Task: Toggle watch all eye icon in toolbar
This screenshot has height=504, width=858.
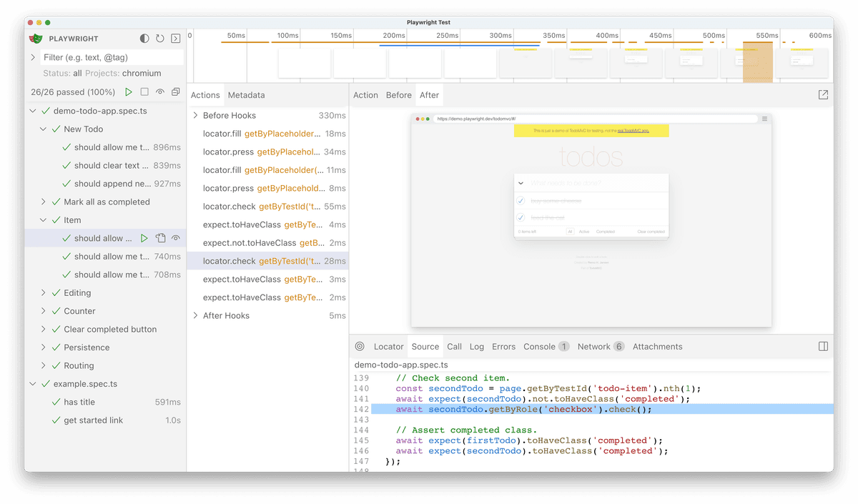Action: [x=160, y=92]
